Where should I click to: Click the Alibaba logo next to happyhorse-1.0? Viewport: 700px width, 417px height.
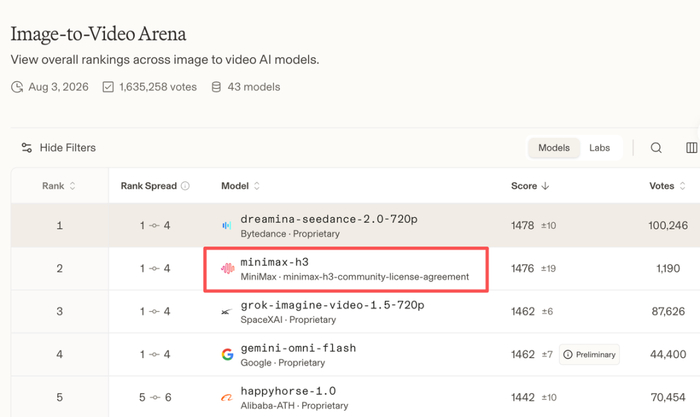click(227, 397)
